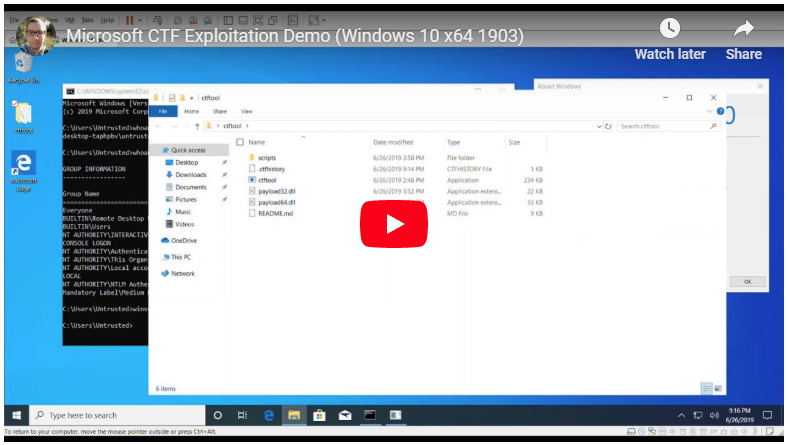Select payload64.dll file
Screen dimensions: 790x445
coord(277,202)
